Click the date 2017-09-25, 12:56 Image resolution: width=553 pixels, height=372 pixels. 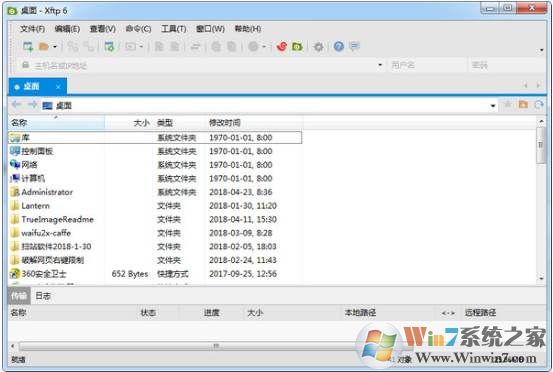point(243,274)
